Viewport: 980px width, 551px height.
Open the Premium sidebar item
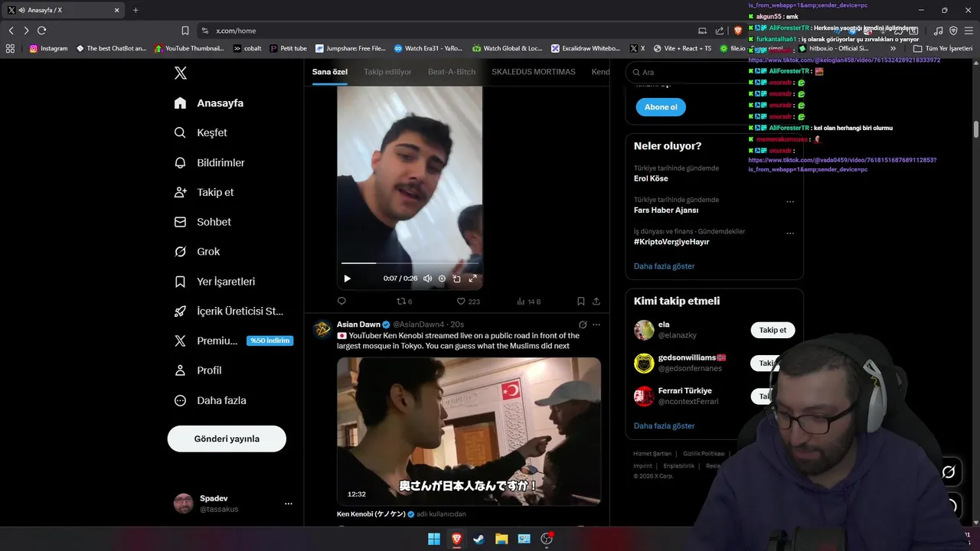(x=233, y=341)
